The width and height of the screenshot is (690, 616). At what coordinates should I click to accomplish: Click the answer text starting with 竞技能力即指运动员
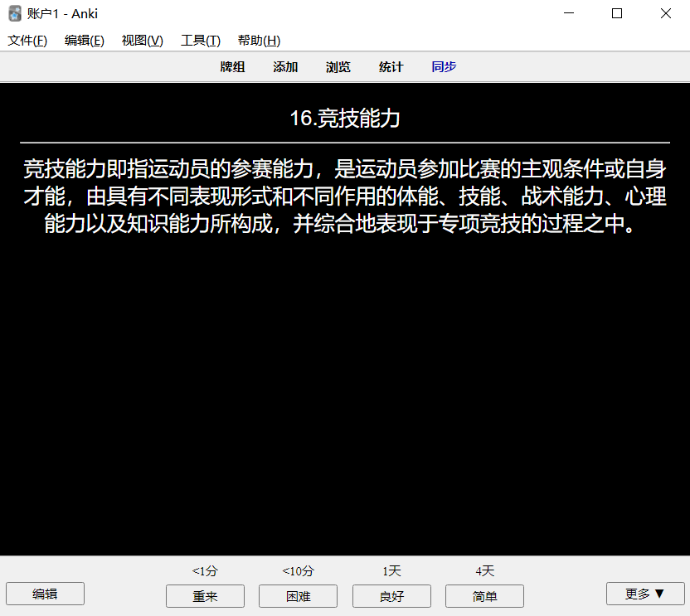point(345,196)
